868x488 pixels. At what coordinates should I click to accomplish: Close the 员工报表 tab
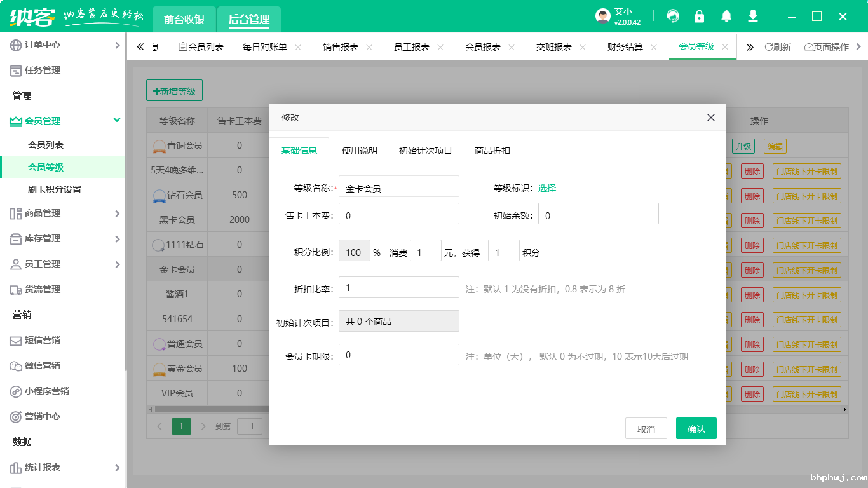440,47
